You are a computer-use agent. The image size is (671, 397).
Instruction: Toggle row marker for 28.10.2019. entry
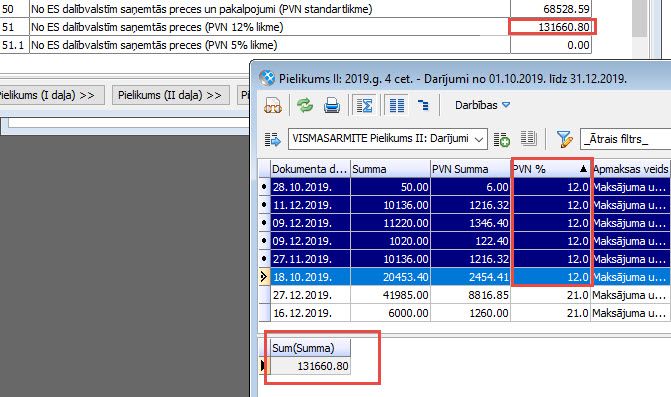(x=264, y=187)
